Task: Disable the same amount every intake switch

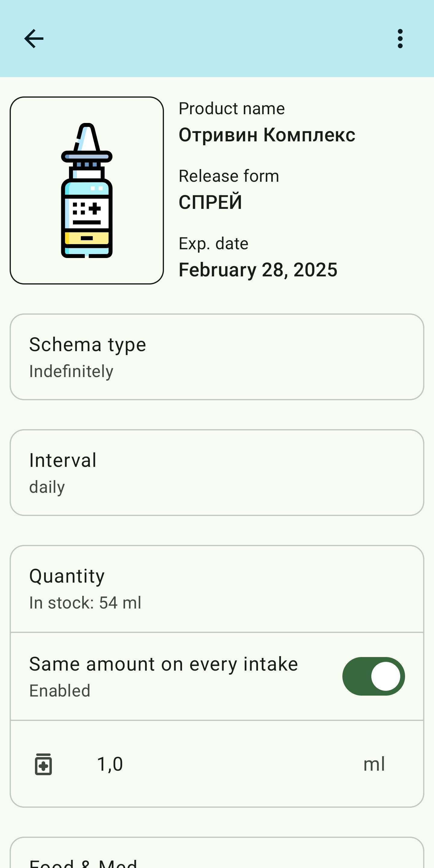Action: pos(373,676)
